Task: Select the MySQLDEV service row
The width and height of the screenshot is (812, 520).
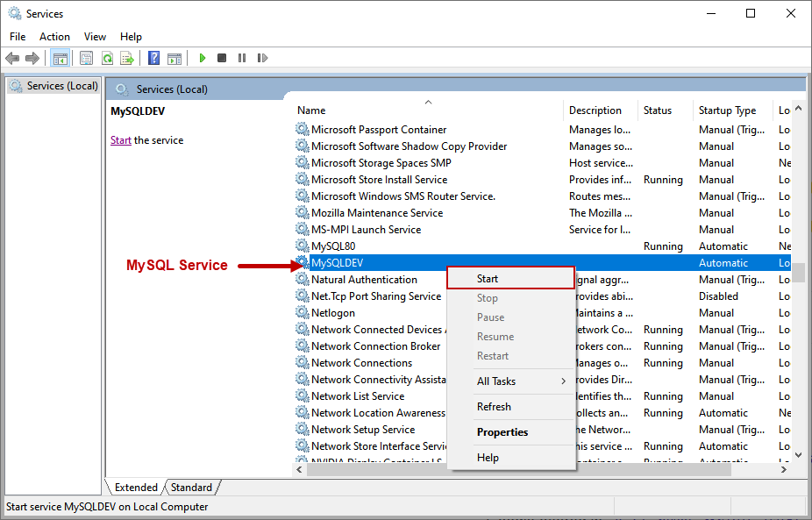Action: coord(542,262)
